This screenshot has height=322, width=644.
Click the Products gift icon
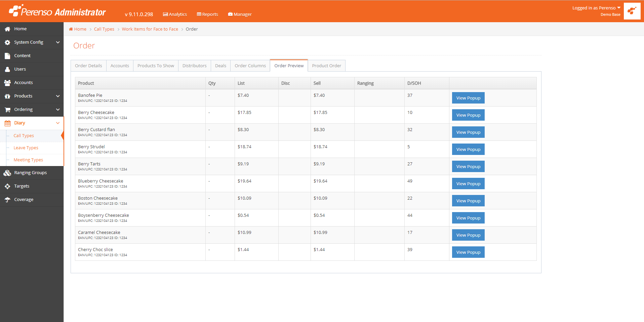[7, 96]
